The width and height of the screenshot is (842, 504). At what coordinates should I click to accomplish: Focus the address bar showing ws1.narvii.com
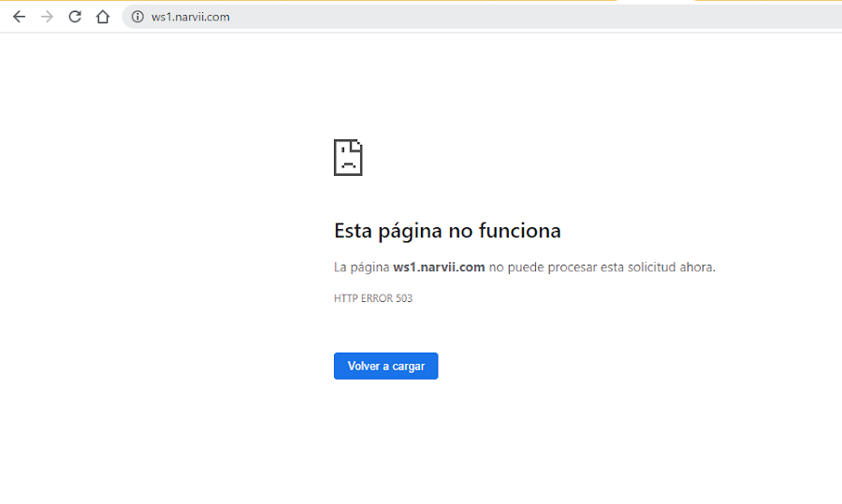coord(482,17)
